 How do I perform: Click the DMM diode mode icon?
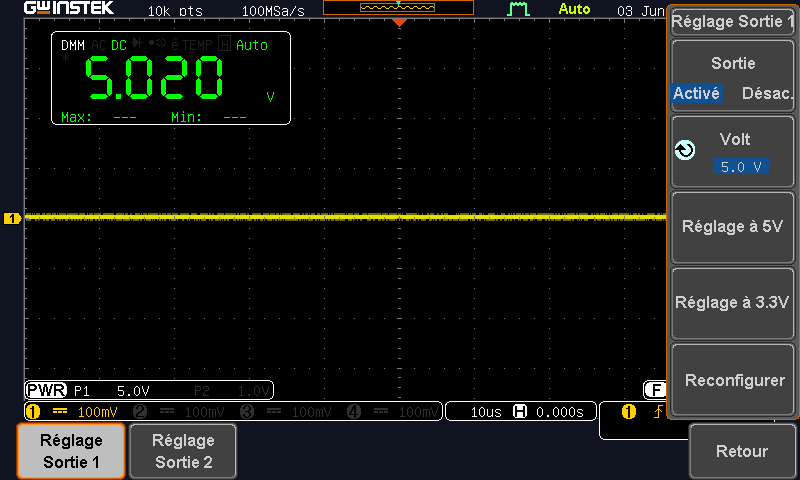click(x=136, y=43)
